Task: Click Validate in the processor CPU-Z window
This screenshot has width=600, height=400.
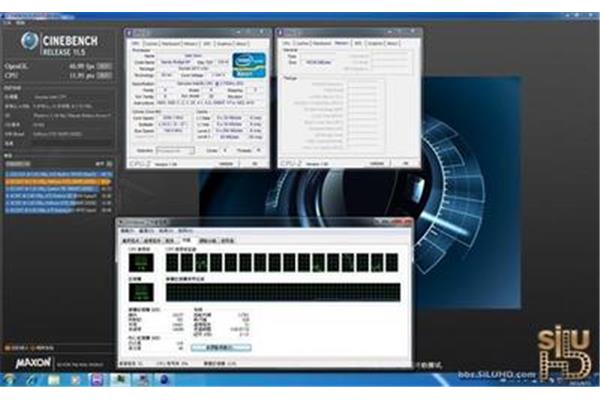Action: click(x=226, y=163)
